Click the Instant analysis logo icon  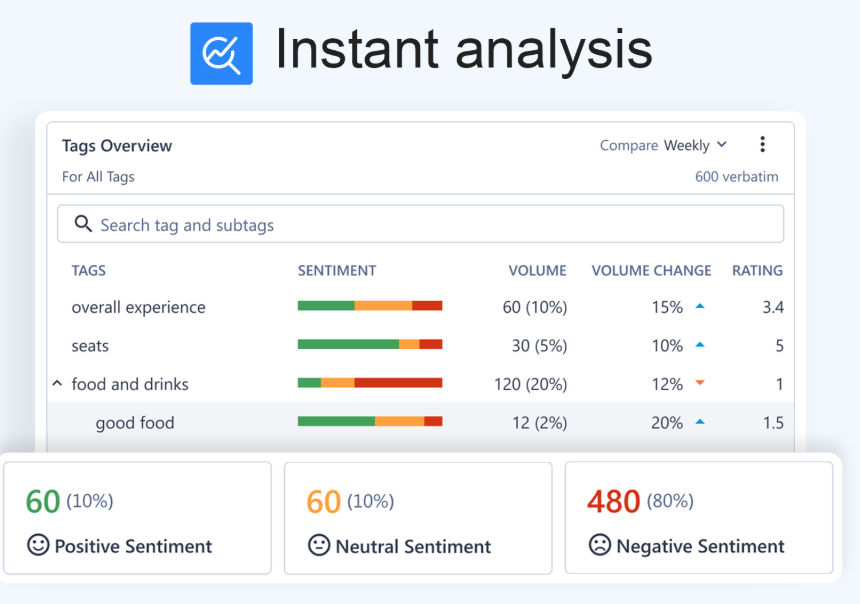pos(221,52)
